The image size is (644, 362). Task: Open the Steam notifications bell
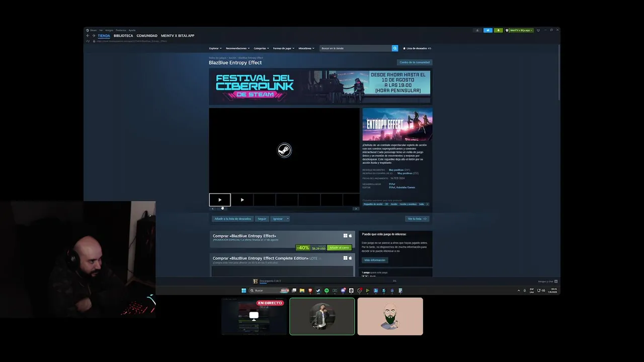point(499,30)
